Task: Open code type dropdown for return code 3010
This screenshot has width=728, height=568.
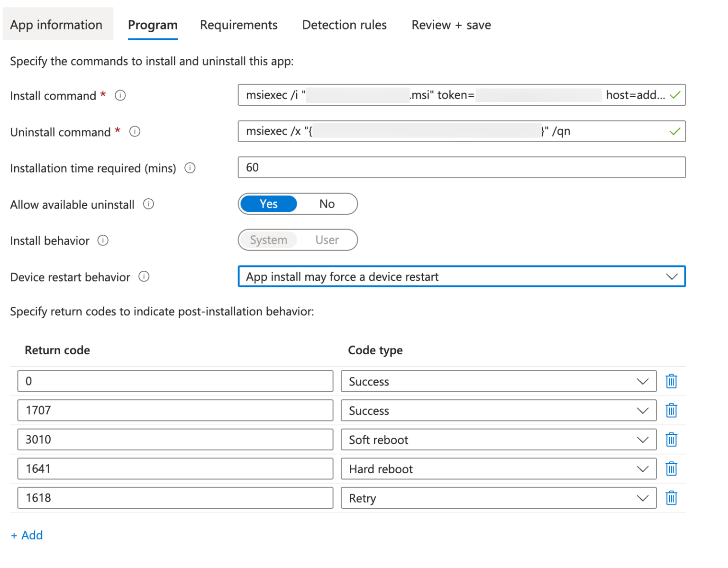Action: pos(643,440)
